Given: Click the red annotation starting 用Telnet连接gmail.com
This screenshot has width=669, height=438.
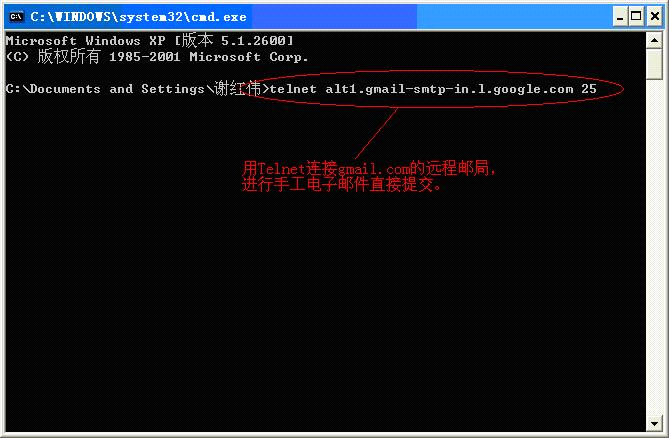Looking at the screenshot, I should click(369, 168).
